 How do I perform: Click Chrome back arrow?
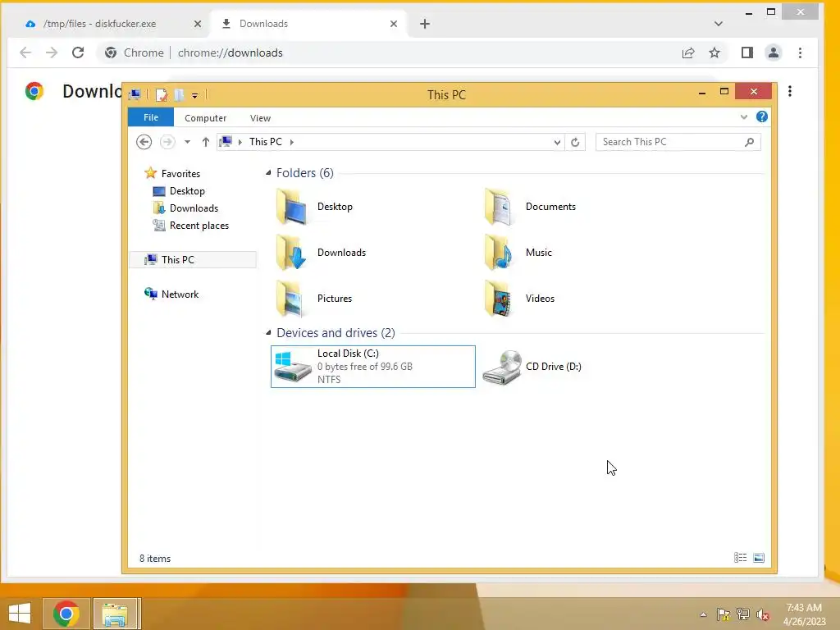(25, 52)
